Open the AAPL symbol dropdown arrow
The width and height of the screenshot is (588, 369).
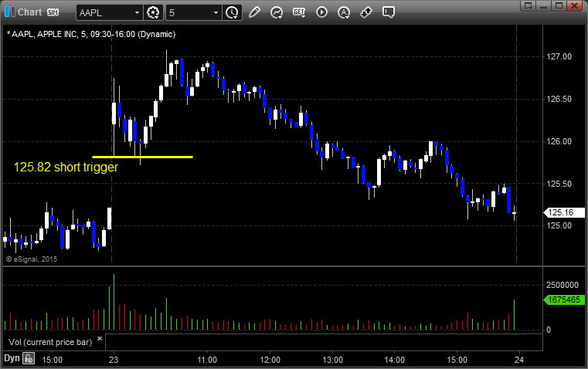coord(137,12)
